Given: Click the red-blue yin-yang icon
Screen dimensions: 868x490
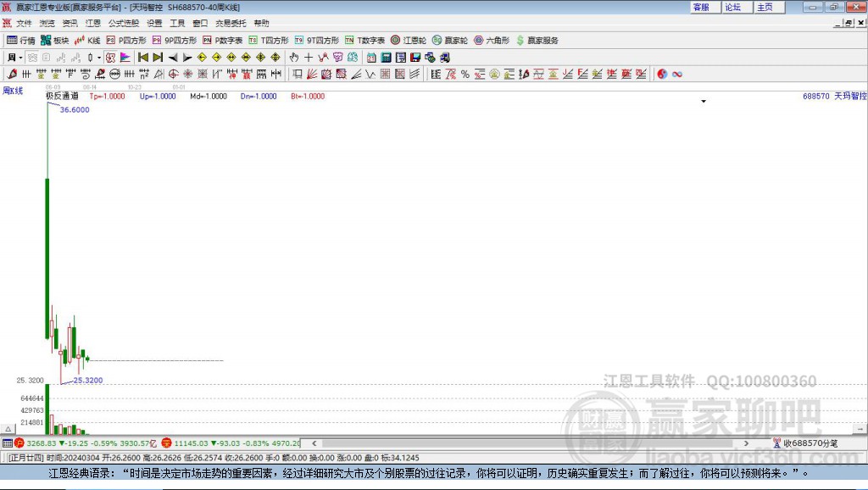Looking at the screenshot, I should click(x=662, y=74).
